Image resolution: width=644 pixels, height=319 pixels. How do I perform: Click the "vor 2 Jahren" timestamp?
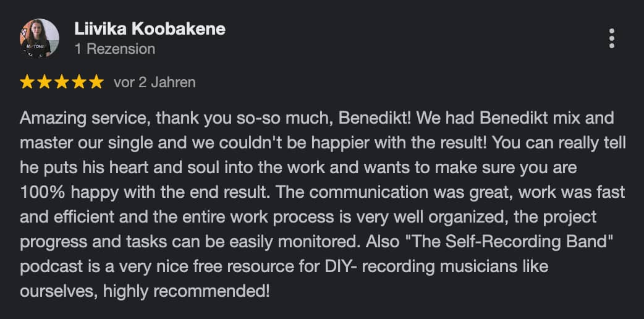coord(155,82)
